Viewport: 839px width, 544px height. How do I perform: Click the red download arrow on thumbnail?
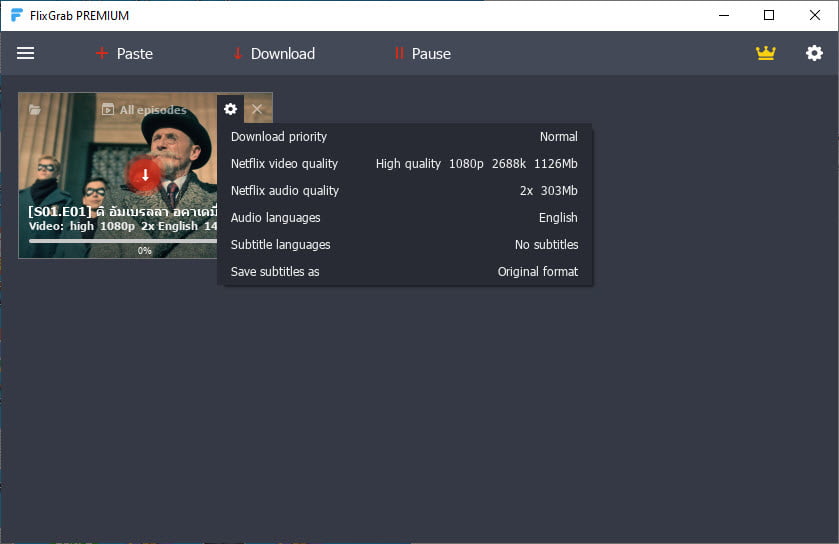click(x=144, y=175)
